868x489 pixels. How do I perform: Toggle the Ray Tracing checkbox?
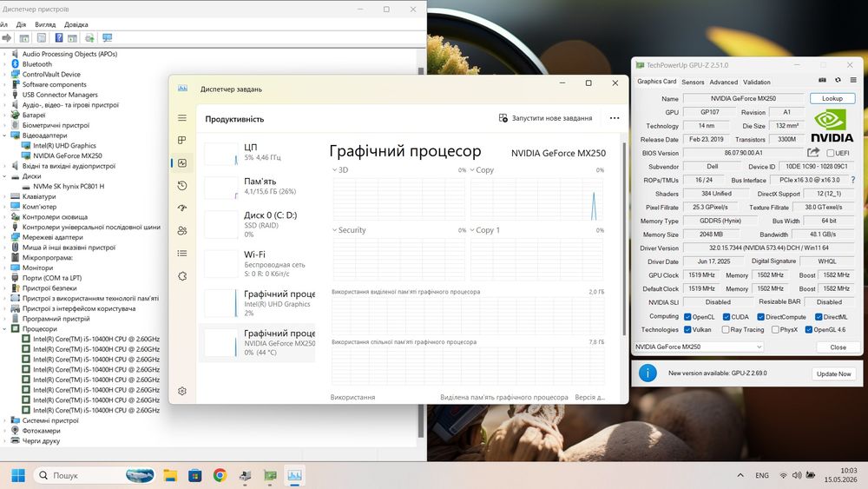(725, 329)
